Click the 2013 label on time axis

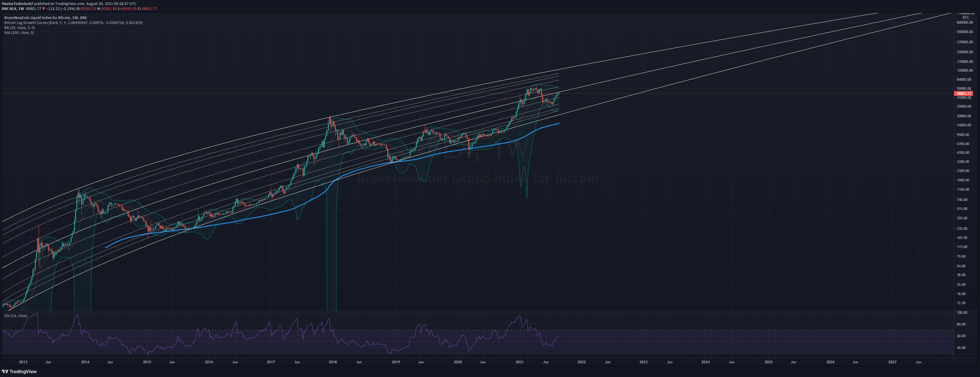pos(23,362)
